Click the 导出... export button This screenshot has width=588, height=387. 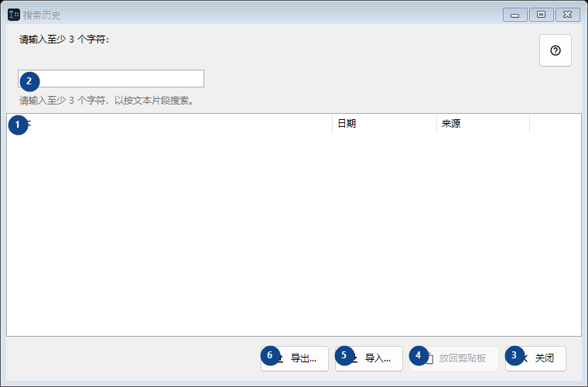(295, 358)
